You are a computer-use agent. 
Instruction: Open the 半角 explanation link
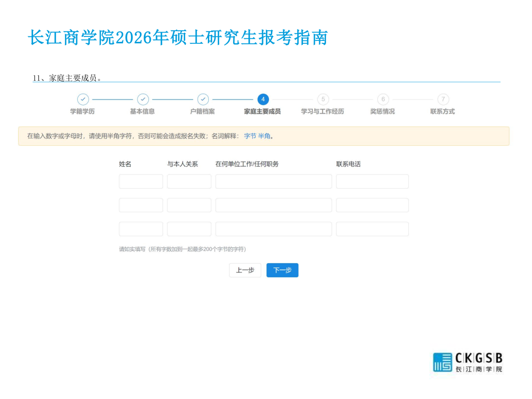point(264,136)
